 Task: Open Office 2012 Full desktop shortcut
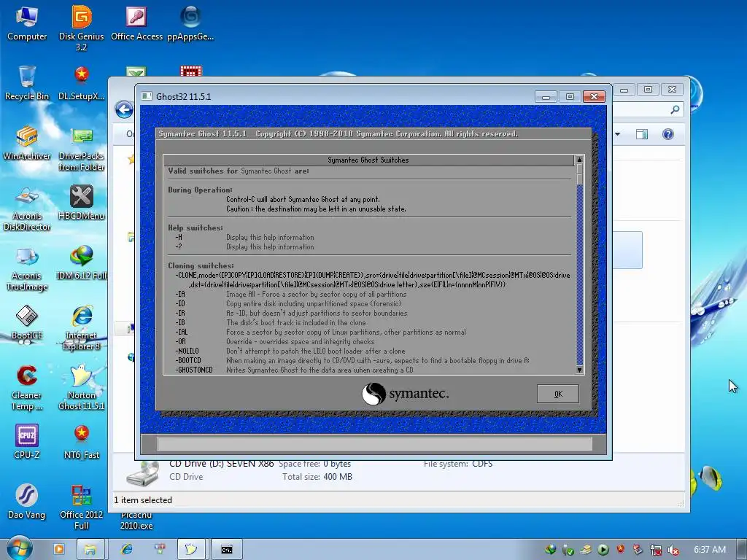click(x=82, y=507)
